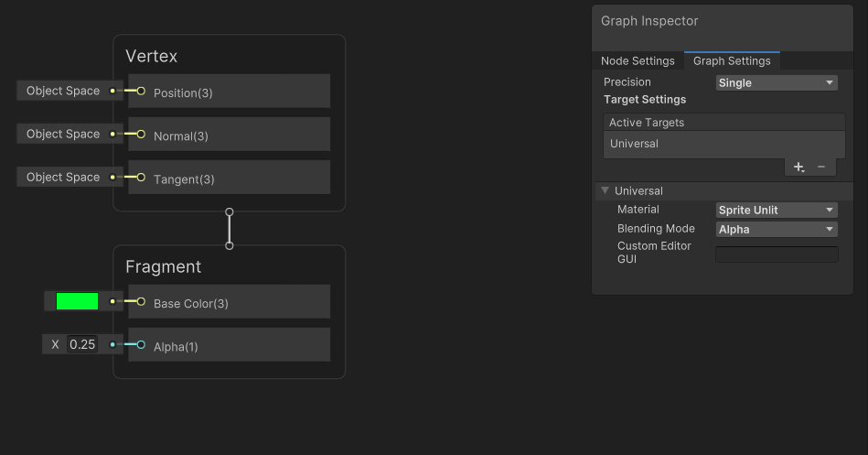Click the Position Object Space label

(63, 92)
